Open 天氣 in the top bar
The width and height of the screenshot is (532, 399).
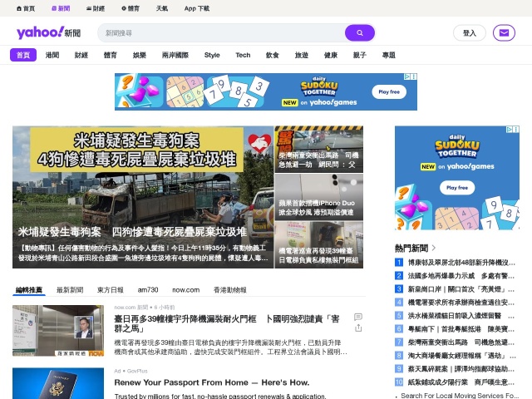[x=162, y=8]
